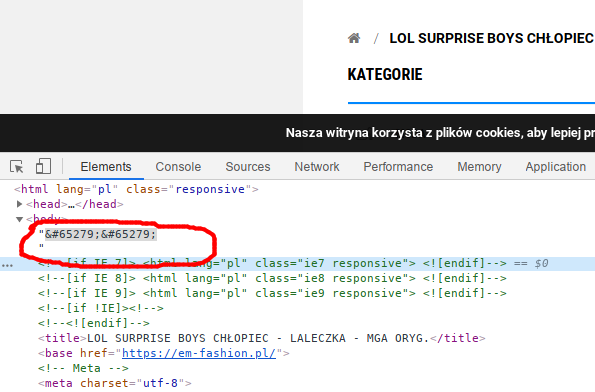Select the meta charset utf-8 row
Image resolution: width=595 pixels, height=392 pixels.
(115, 383)
